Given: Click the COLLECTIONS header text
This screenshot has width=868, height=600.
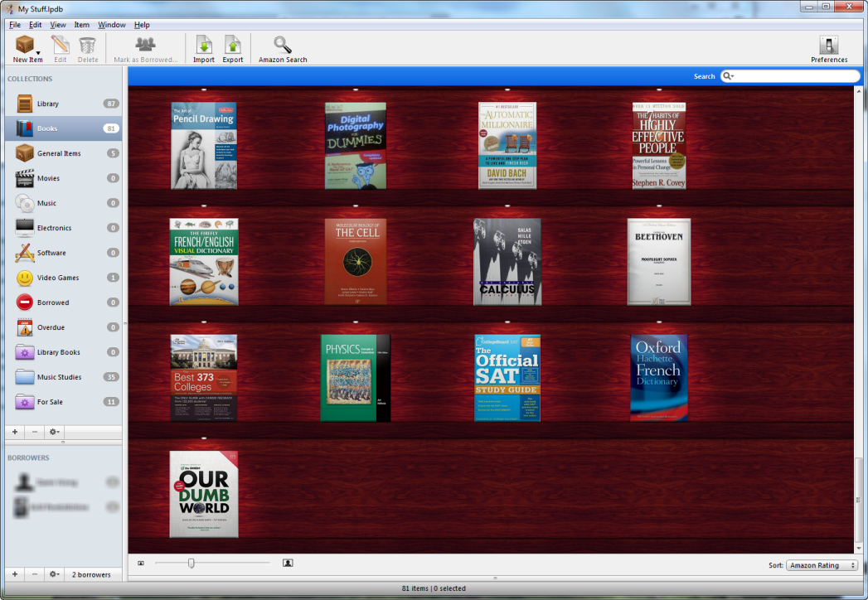Looking at the screenshot, I should [30, 79].
